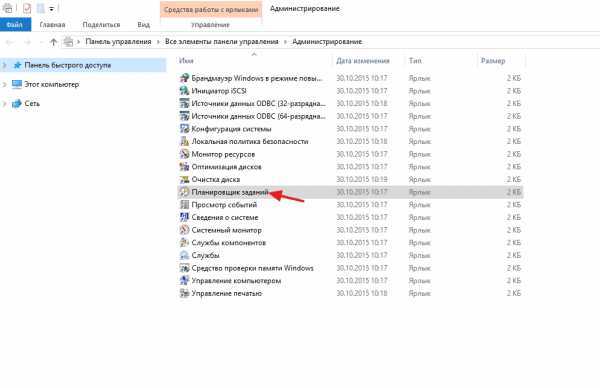Screen dimensions: 600x388
Task: Click the quick access star icon
Action: tap(17, 65)
